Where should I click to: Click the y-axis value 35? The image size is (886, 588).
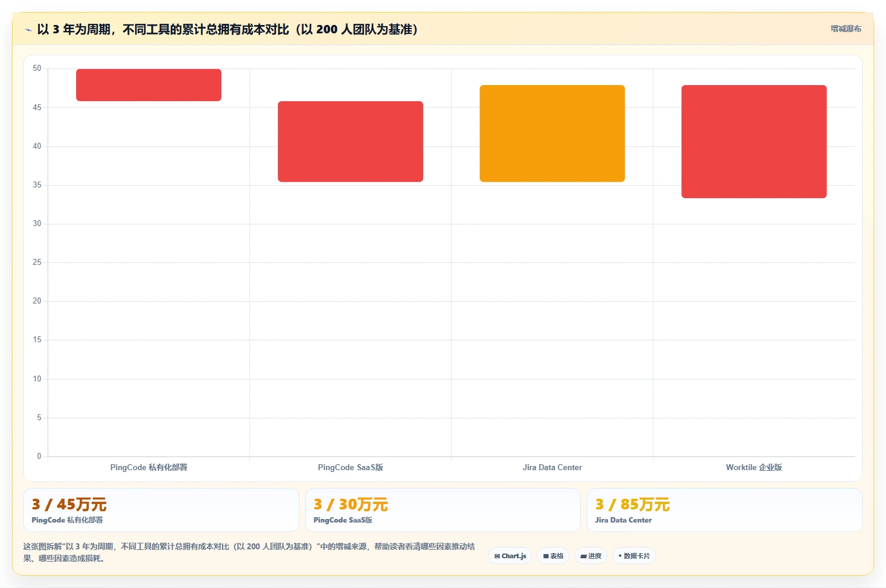point(37,185)
